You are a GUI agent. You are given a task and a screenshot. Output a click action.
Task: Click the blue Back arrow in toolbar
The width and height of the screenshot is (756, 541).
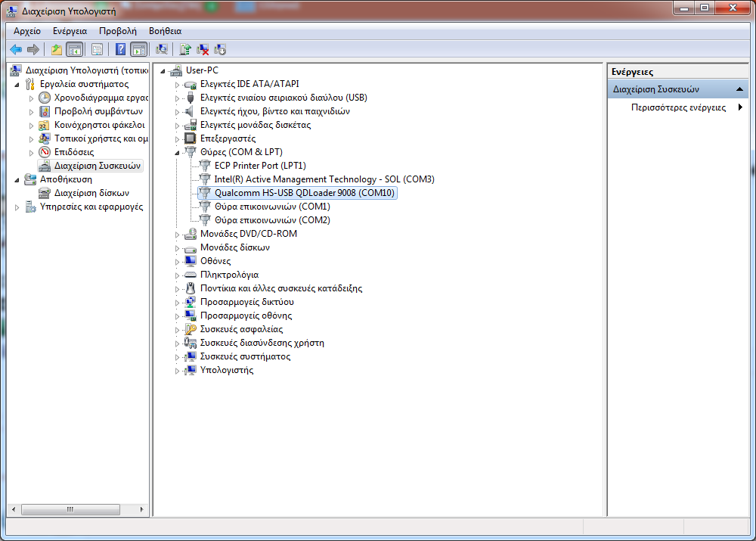pos(15,49)
